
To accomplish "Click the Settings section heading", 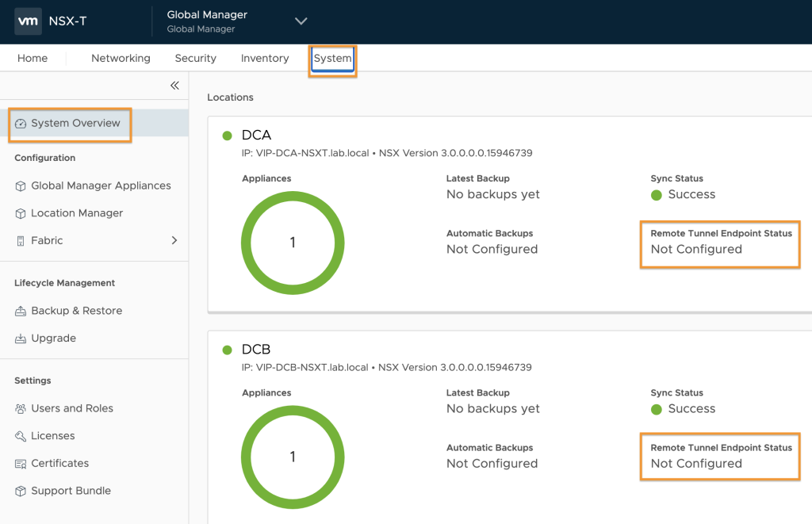I will (x=33, y=381).
